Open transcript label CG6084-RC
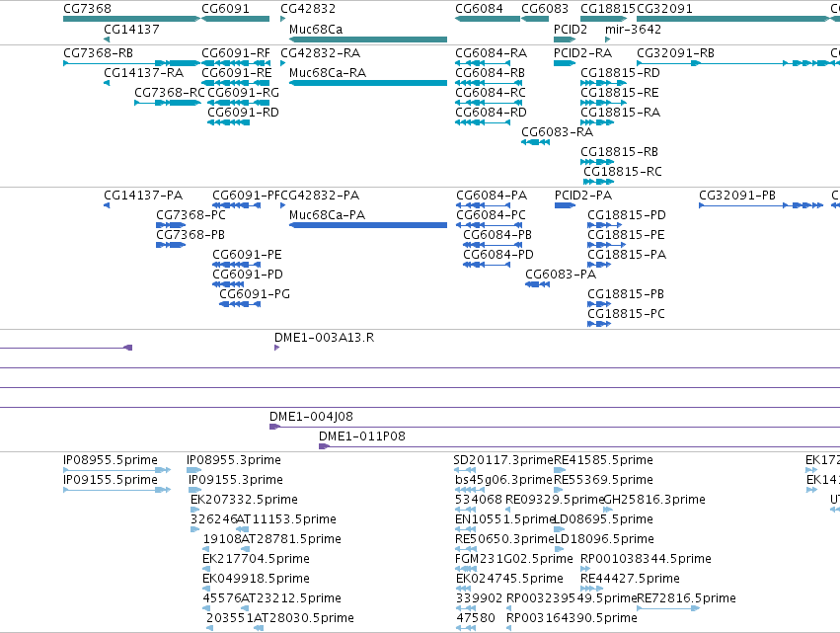Screen dimensions: 840x633 491,93
